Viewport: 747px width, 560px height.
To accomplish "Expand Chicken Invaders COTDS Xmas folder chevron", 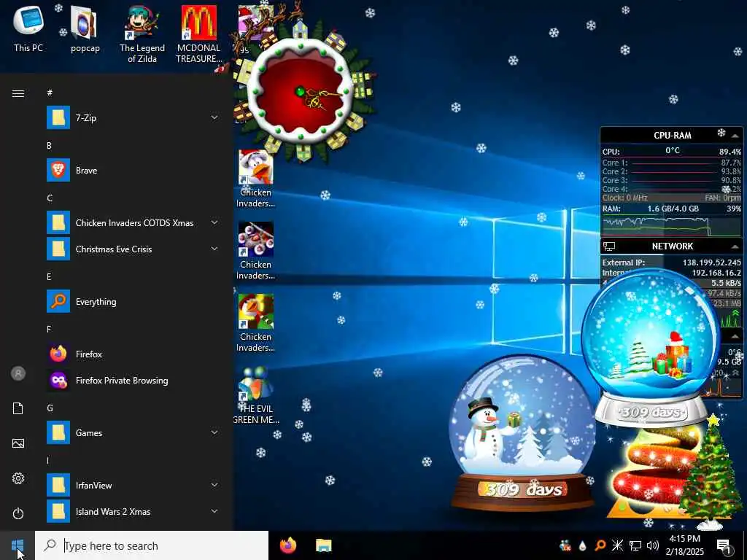I will (x=214, y=222).
